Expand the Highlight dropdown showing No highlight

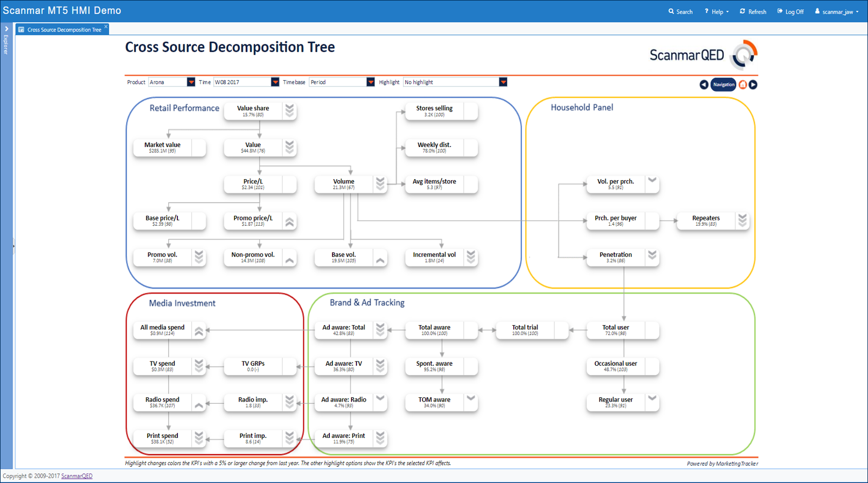503,82
